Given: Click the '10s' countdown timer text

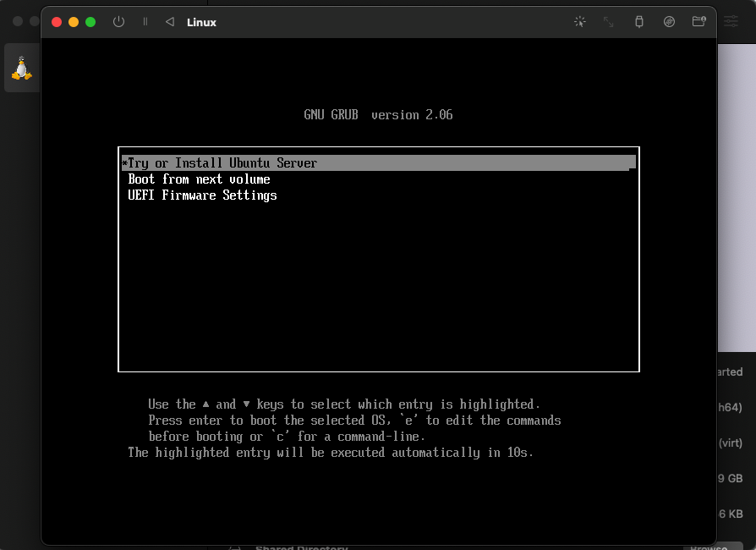Looking at the screenshot, I should tap(517, 453).
